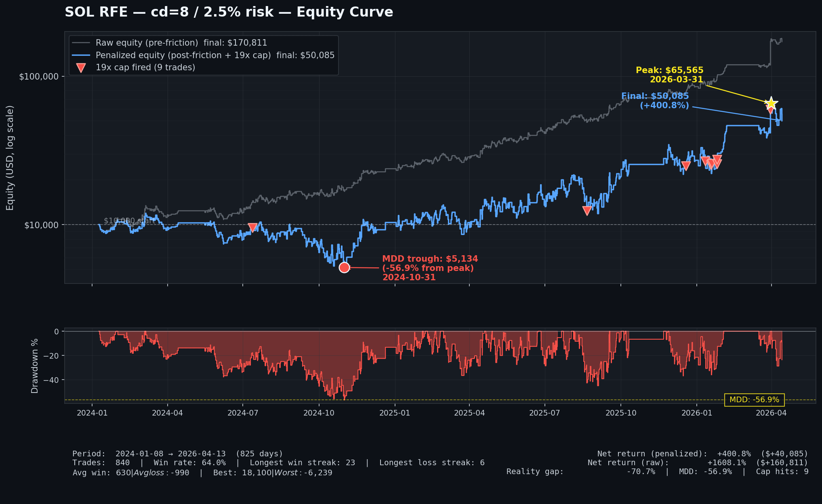Click the red triangle icon in legend
The image size is (822, 504).
click(81, 68)
